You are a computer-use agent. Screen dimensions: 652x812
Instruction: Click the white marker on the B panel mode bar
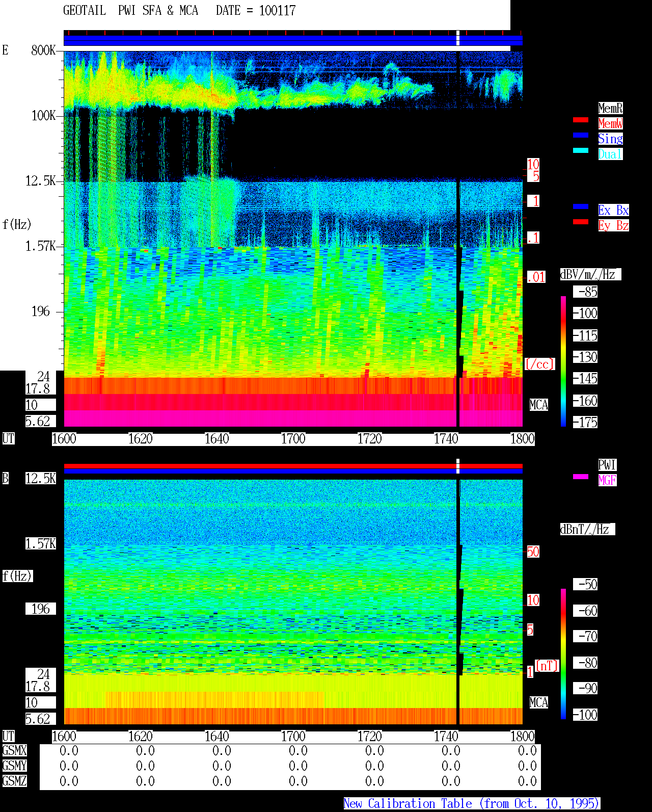point(457,466)
